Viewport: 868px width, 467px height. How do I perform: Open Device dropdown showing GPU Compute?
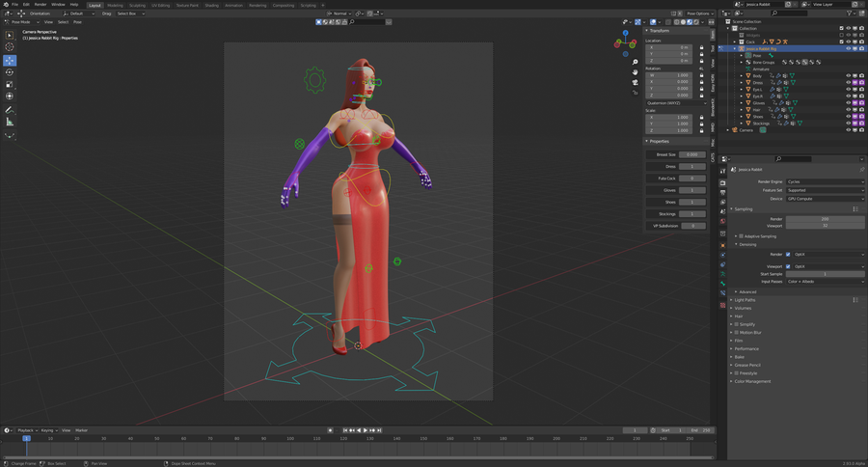point(825,199)
